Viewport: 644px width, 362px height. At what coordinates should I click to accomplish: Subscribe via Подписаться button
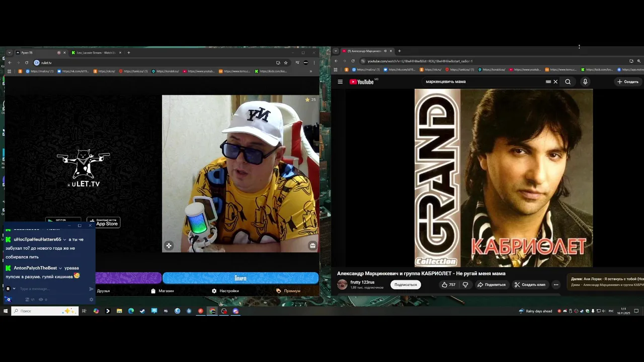pos(406,285)
